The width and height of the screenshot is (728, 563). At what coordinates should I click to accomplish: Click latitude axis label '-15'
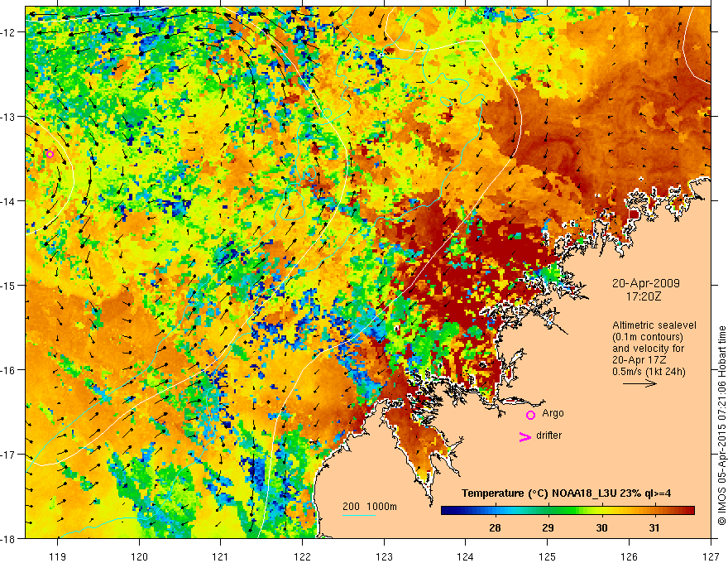click(x=9, y=285)
